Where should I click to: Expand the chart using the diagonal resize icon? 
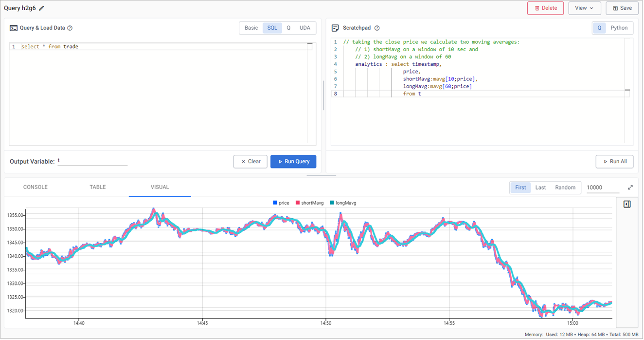pos(630,187)
